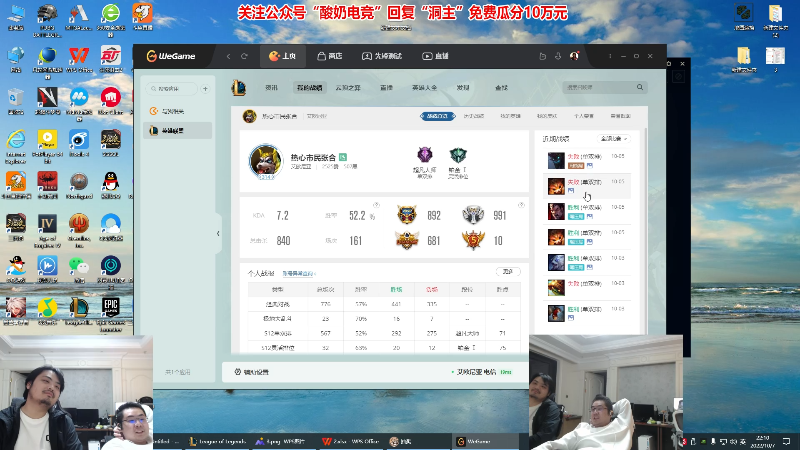Image resolution: width=800 pixels, height=450 pixels.
Task: Open the pioneer test tab
Action: tap(382, 56)
